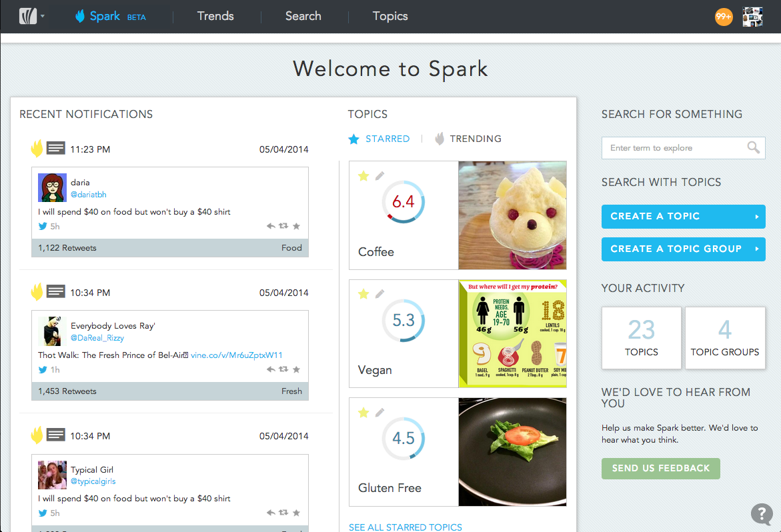Open the Coffee topic name
This screenshot has height=532, width=781.
[x=376, y=252]
